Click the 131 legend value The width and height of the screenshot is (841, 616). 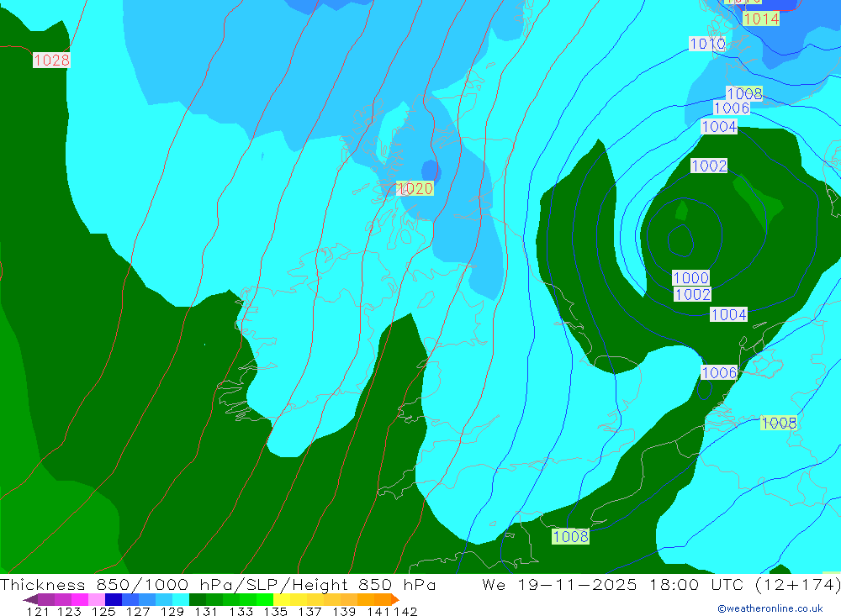[206, 611]
